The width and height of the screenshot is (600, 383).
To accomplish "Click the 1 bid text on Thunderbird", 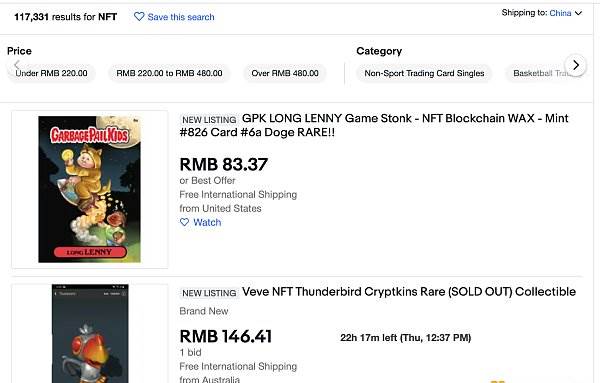I will [x=191, y=352].
